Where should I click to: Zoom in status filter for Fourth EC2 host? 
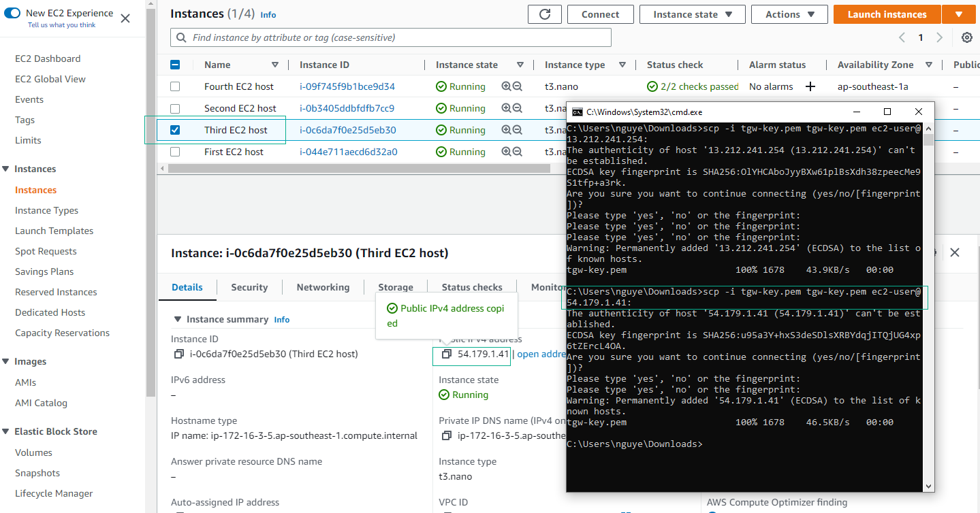click(506, 86)
